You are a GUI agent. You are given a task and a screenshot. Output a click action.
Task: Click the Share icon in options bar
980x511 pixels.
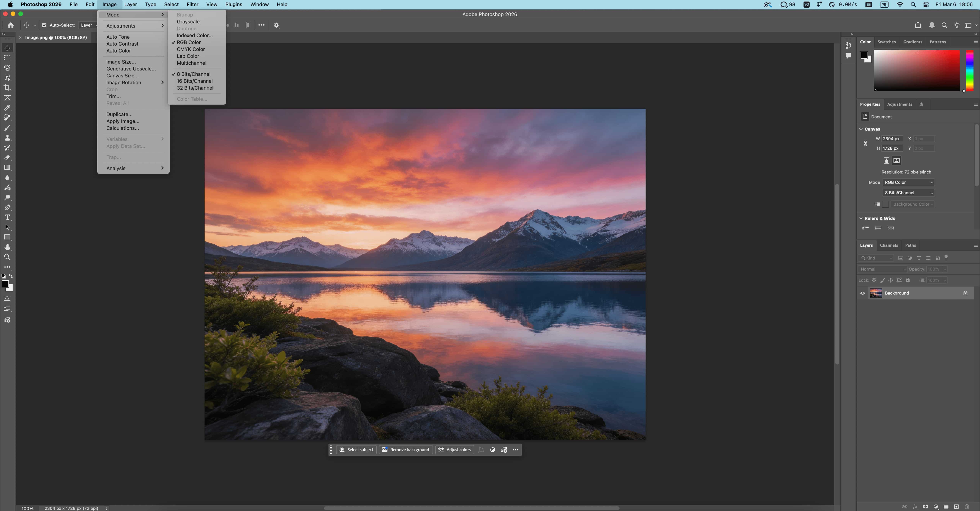(x=918, y=25)
